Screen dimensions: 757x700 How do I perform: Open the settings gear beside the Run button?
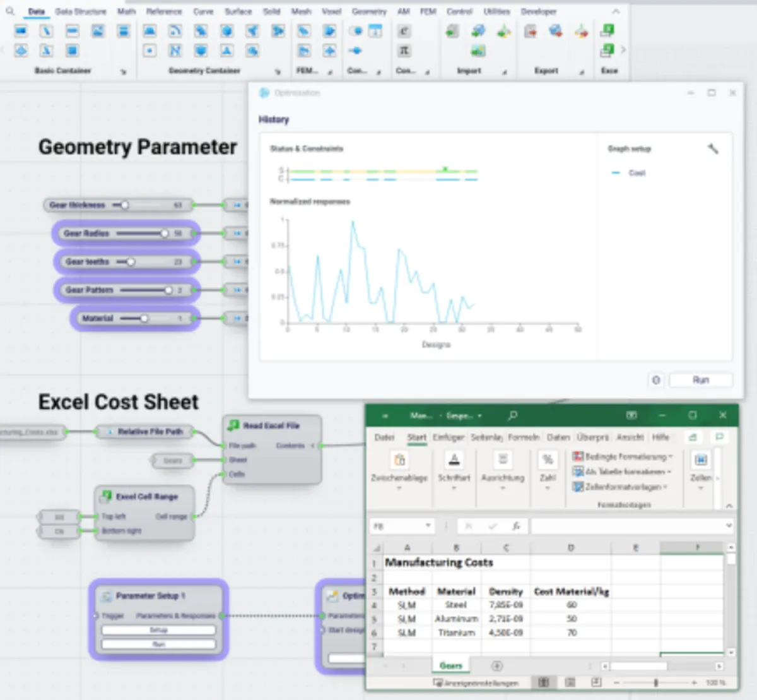tap(656, 380)
